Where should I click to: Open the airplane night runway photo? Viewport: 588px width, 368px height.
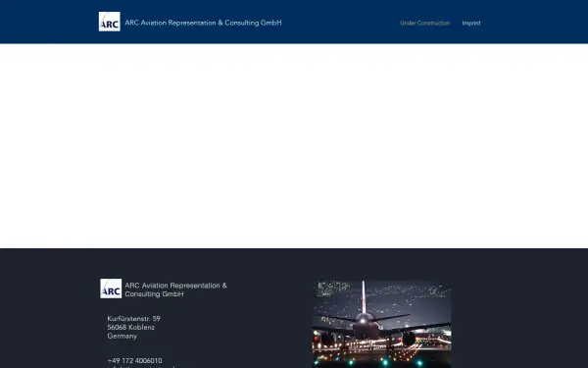tap(382, 324)
